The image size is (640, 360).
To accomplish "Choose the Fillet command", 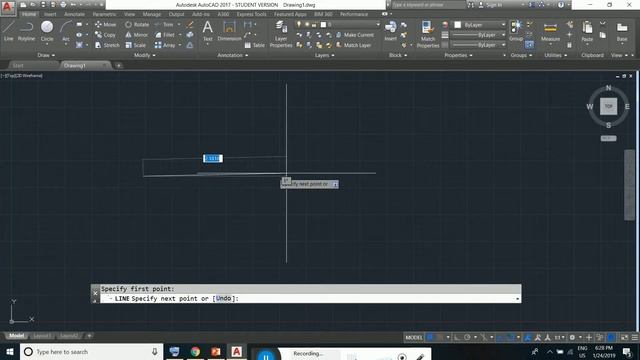I will pyautogui.click(x=165, y=35).
